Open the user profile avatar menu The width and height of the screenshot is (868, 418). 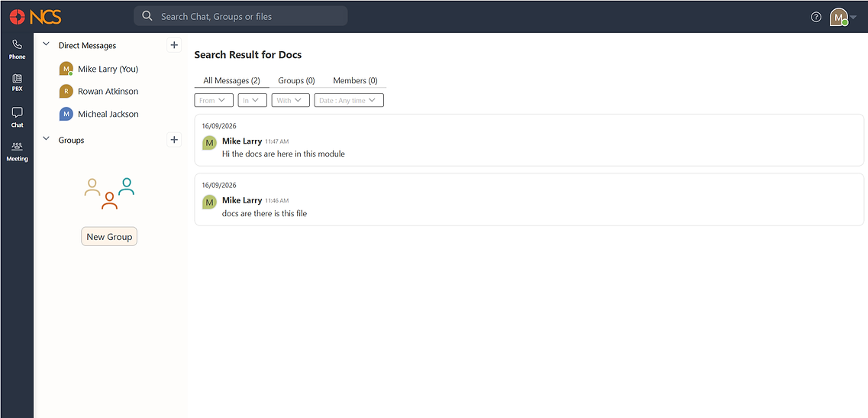point(839,17)
